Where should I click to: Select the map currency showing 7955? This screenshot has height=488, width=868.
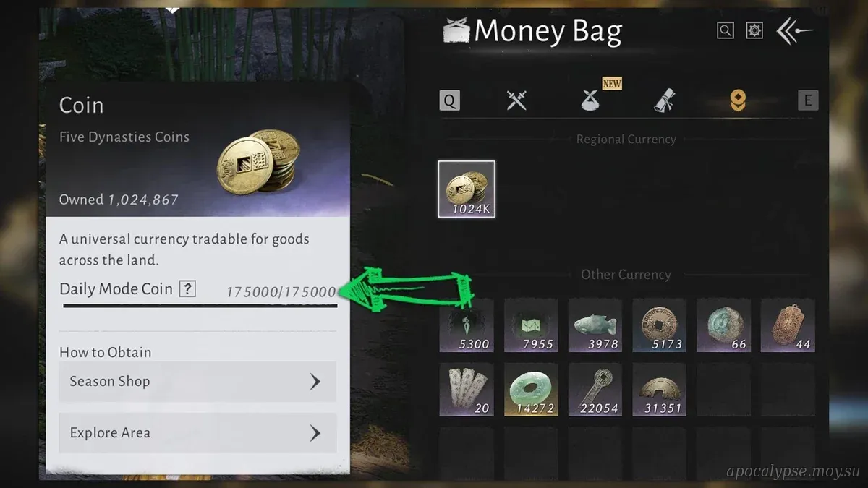point(531,325)
